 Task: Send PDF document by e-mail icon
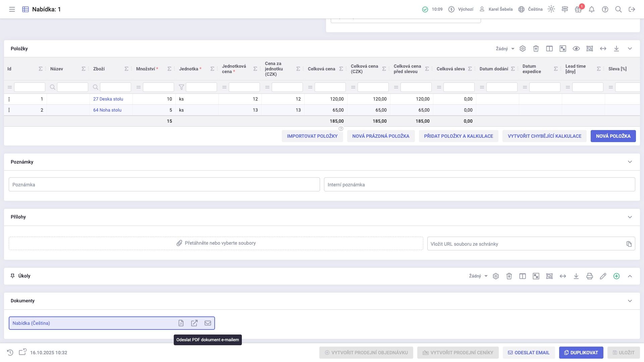click(x=208, y=323)
